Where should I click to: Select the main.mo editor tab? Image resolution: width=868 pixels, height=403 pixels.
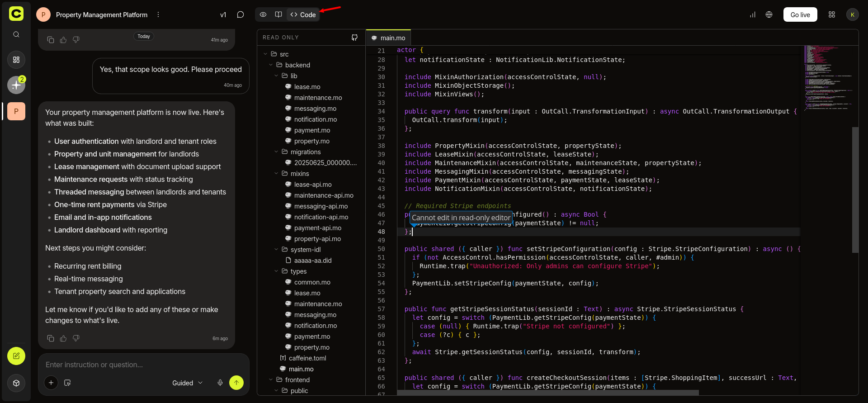point(388,38)
